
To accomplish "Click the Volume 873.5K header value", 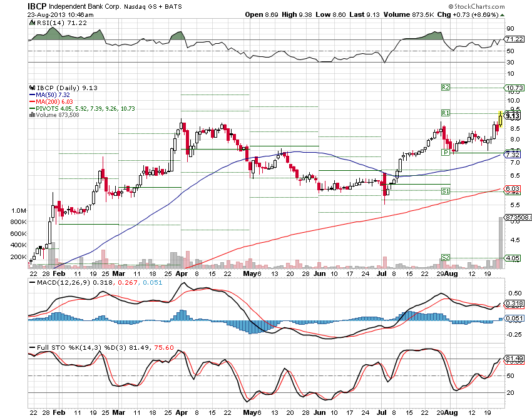I will point(409,14).
